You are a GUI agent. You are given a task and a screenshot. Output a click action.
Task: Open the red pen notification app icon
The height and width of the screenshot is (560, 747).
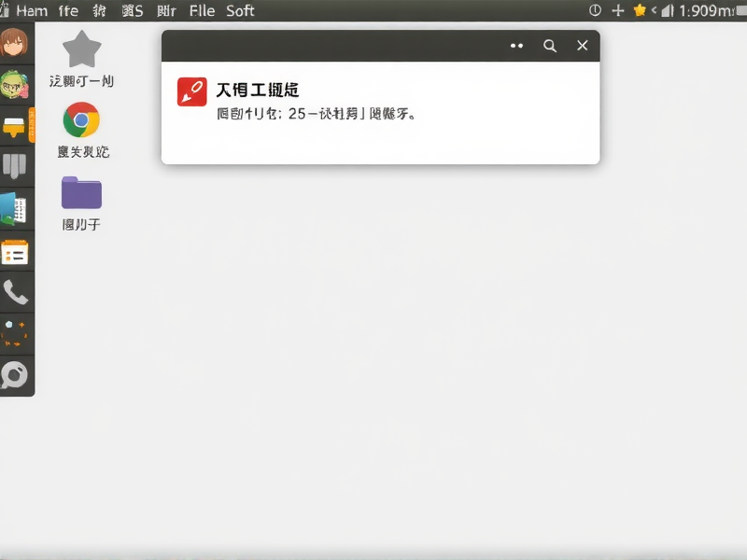pos(191,91)
